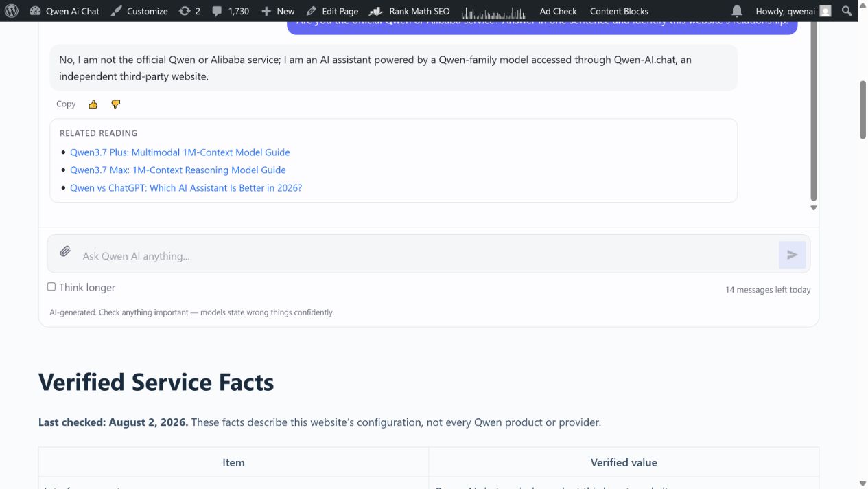Open Ad Check in admin bar
Screen dimensions: 868x489
pos(558,11)
